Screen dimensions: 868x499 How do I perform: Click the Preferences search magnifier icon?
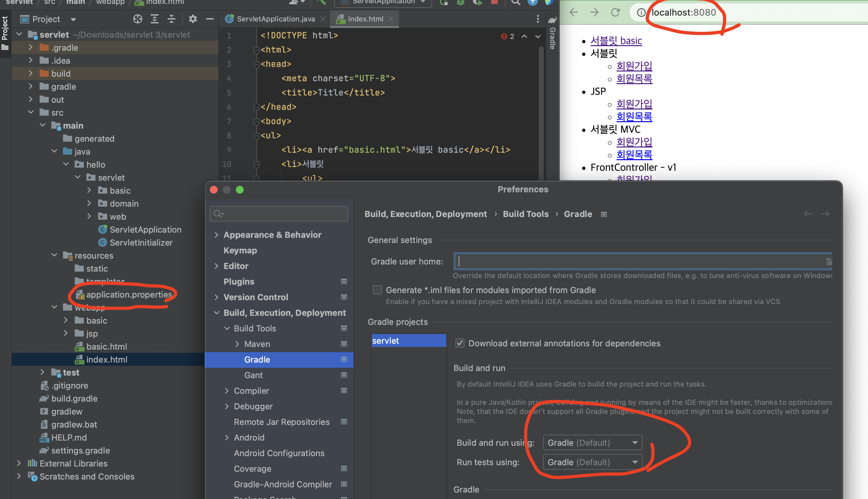(218, 214)
